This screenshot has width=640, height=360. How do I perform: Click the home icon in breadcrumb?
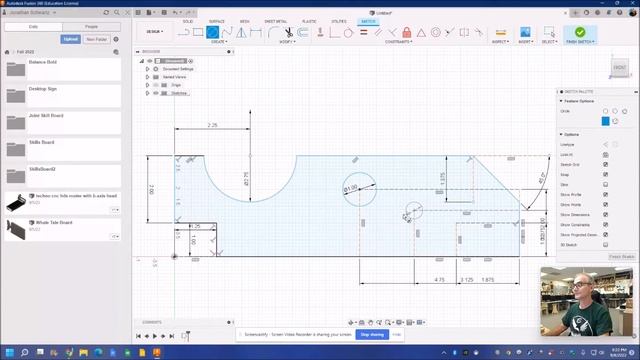[7, 52]
